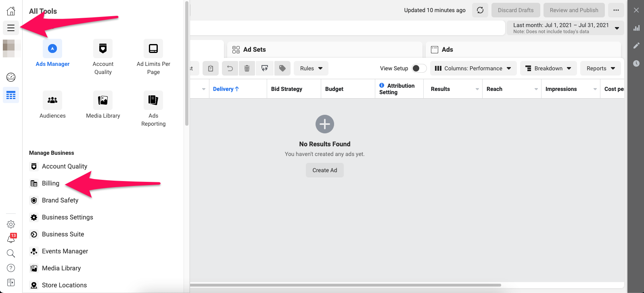Click the plus circle create icon
Image resolution: width=644 pixels, height=293 pixels.
click(325, 124)
